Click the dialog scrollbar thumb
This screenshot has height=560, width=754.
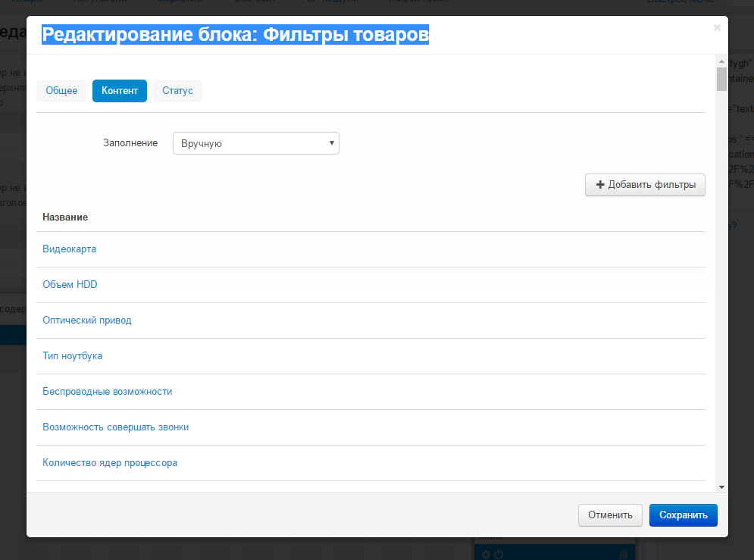(721, 79)
